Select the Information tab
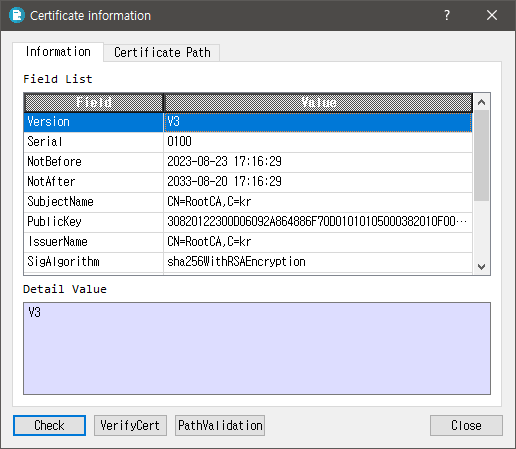The image size is (516, 449). coord(58,52)
